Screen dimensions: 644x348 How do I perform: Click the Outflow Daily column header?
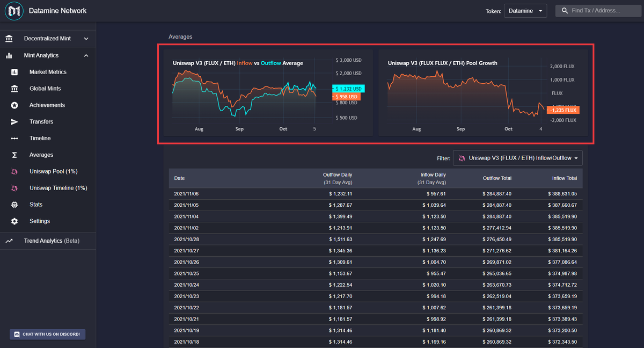tap(338, 178)
